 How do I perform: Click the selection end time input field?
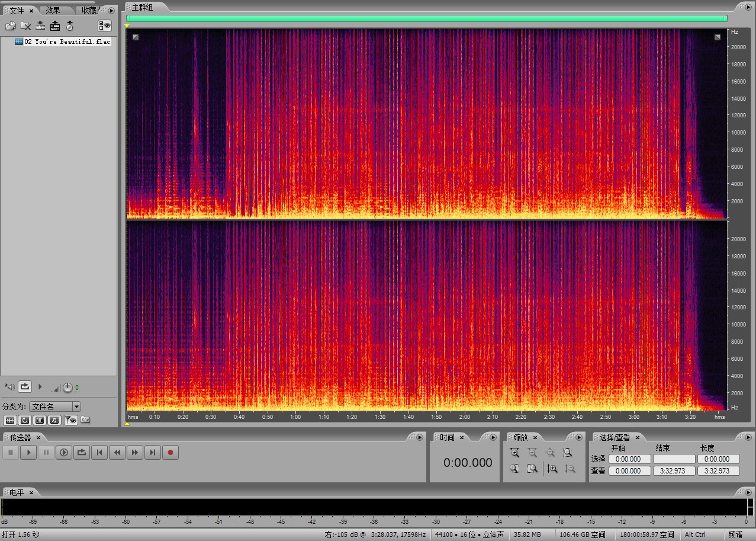[x=674, y=459]
